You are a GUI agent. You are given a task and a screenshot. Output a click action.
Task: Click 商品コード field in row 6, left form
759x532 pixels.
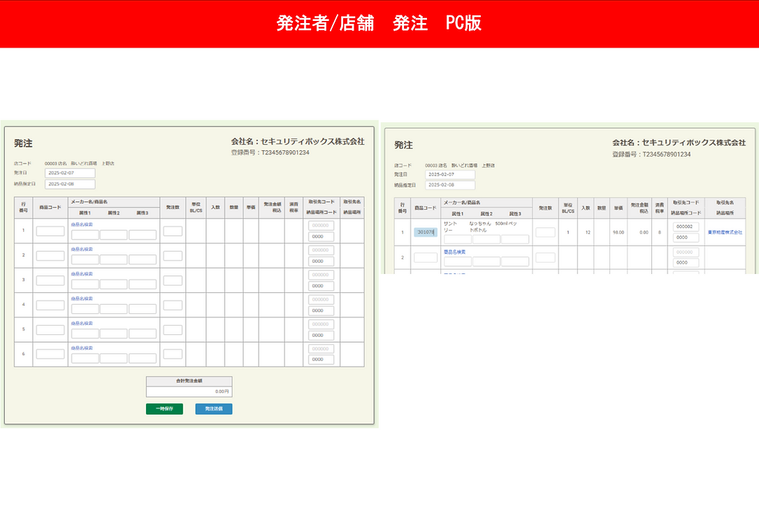pos(50,354)
